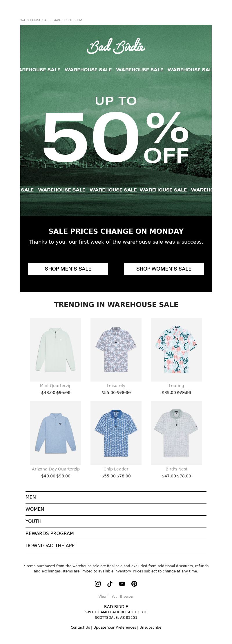Screen dimensions: 232x644
Task: Open the Leafing polo product image
Action: click(176, 350)
